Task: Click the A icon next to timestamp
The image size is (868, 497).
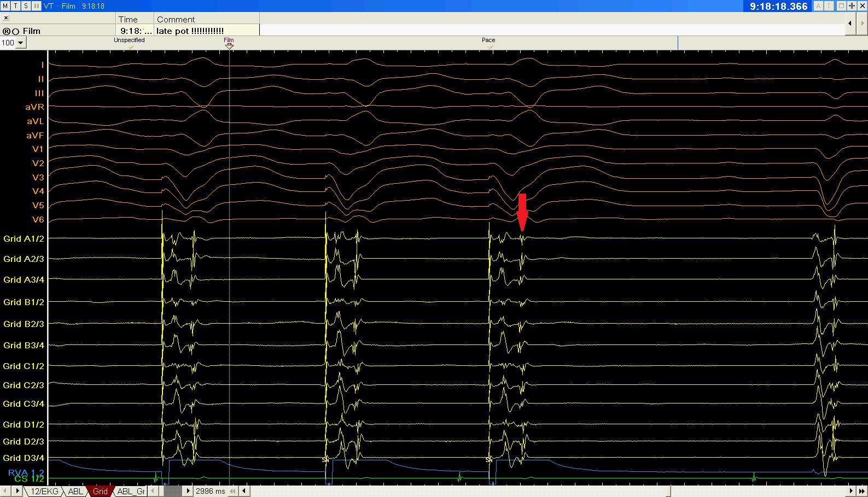Action: coord(819,6)
